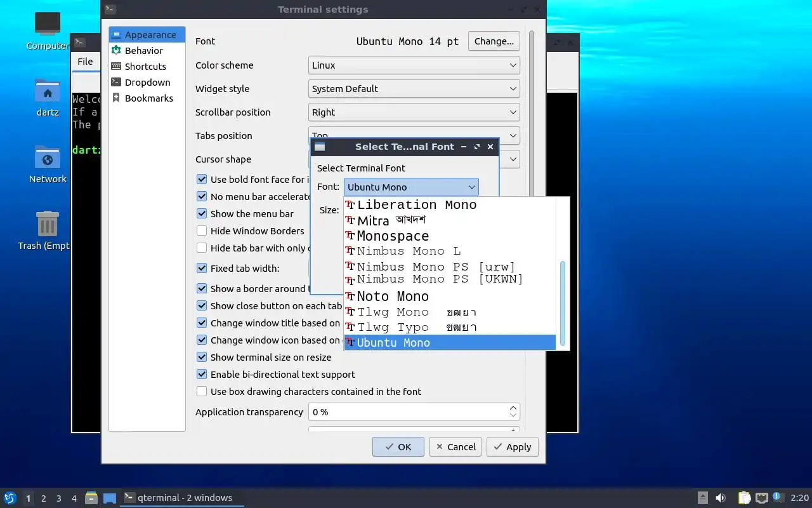Open the Widget style dropdown

click(414, 89)
